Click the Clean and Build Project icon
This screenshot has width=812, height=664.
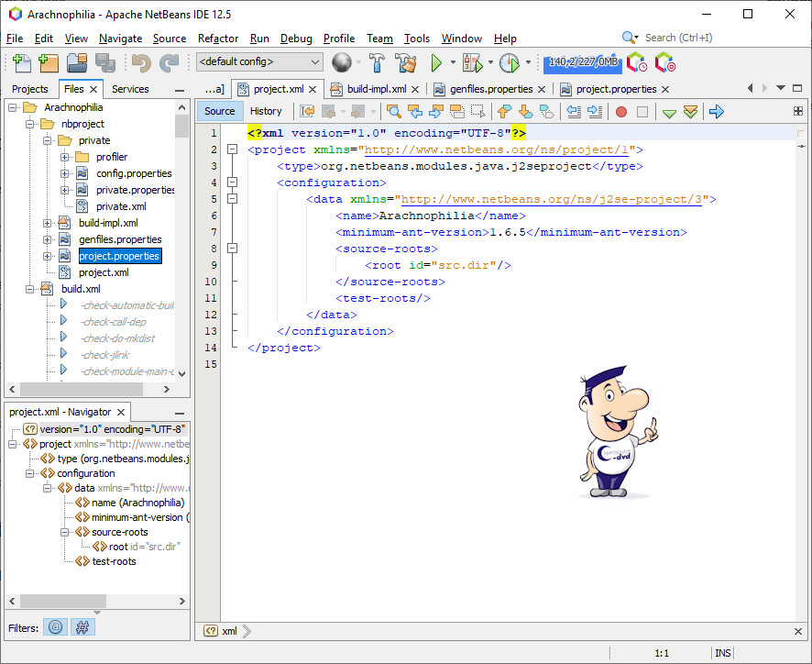tap(405, 62)
